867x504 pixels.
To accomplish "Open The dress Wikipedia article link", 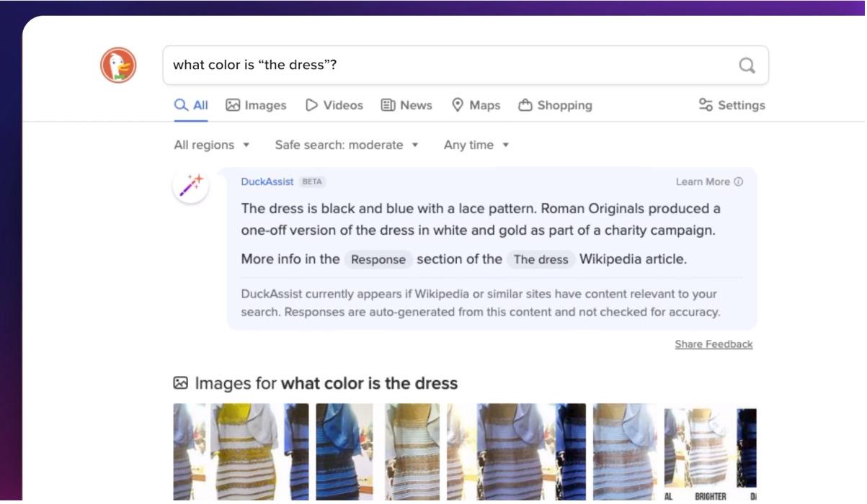I will (541, 260).
